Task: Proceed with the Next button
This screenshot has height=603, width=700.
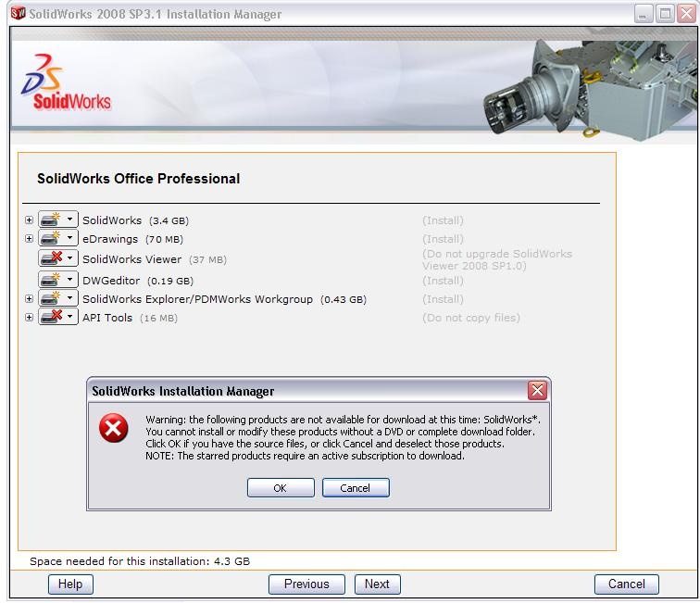Action: tap(377, 584)
